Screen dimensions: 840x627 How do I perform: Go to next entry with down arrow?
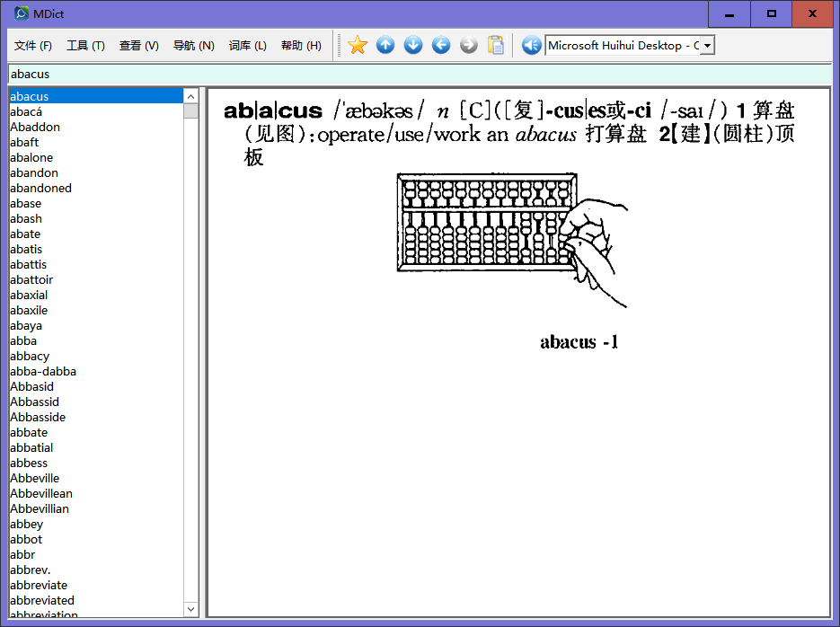[413, 45]
